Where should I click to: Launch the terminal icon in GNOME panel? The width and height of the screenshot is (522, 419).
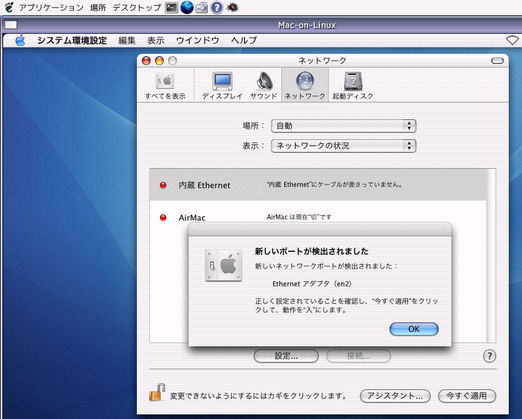click(171, 7)
